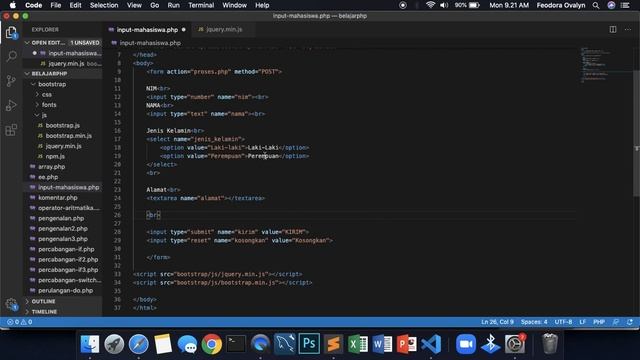Click the Wi-Fi icon in the menu bar

coord(430,5)
